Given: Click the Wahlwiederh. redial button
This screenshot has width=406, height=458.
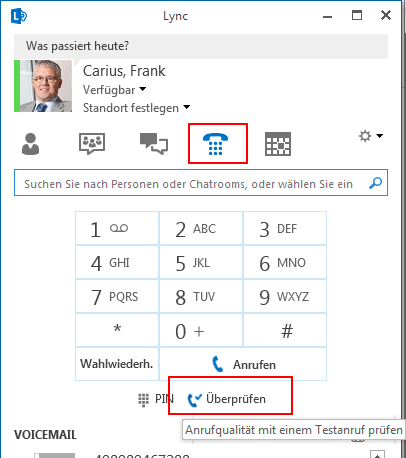Looking at the screenshot, I should coord(117,364).
